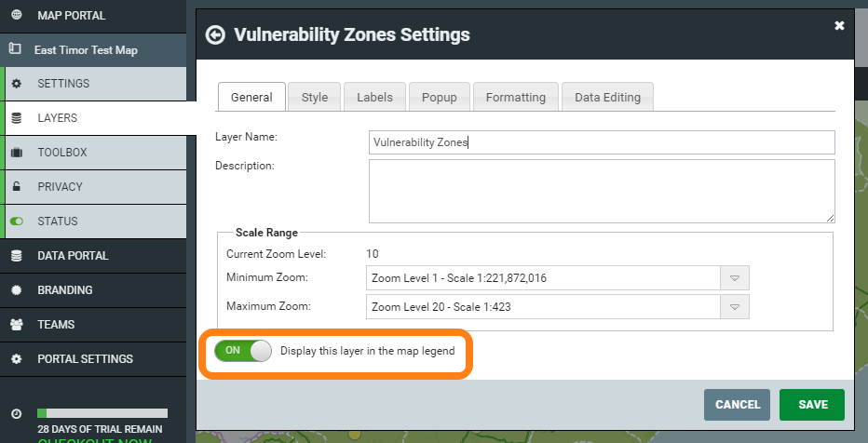This screenshot has width=868, height=443.
Task: Click the briefcase icon beside TOOLBOX
Action: (17, 152)
